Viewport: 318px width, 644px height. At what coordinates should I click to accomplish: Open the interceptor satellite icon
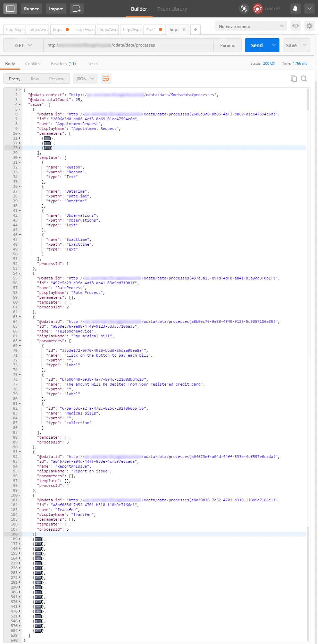pos(244,9)
